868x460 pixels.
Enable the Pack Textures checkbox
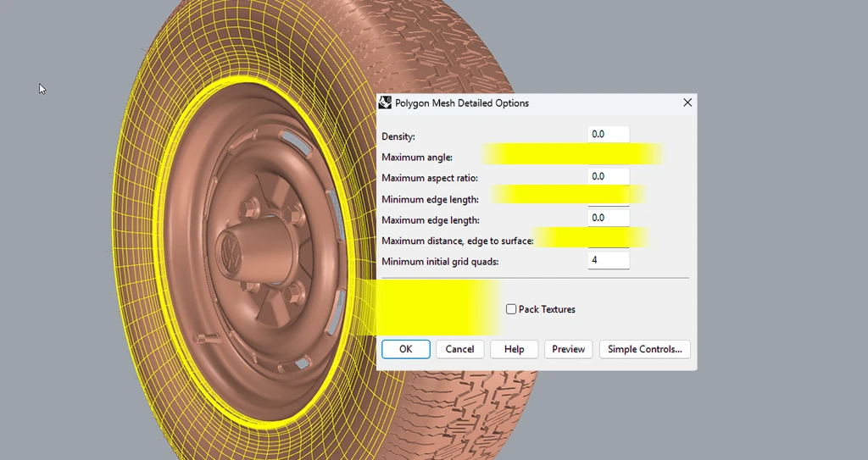[x=511, y=309]
